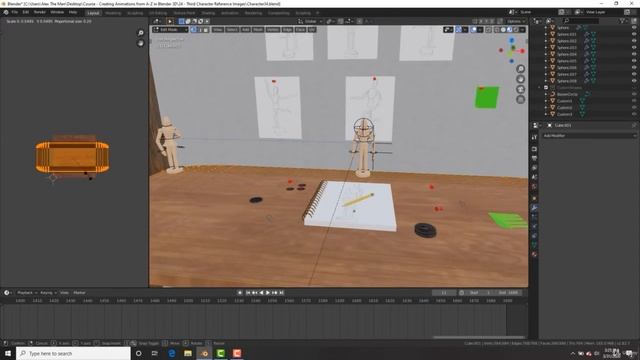This screenshot has height=360, width=640.
Task: Select rendered viewport shading mode
Action: (516, 29)
